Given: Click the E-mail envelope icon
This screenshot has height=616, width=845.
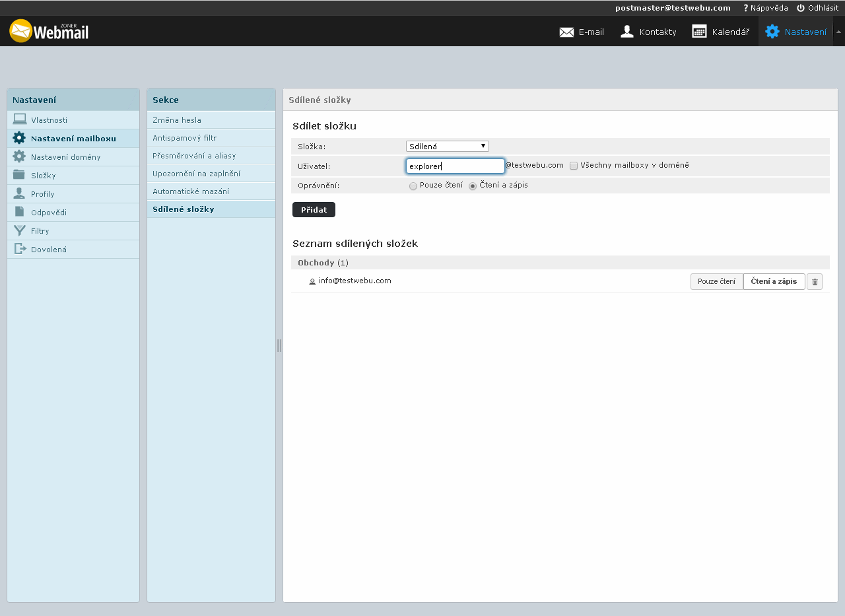Looking at the screenshot, I should 566,32.
